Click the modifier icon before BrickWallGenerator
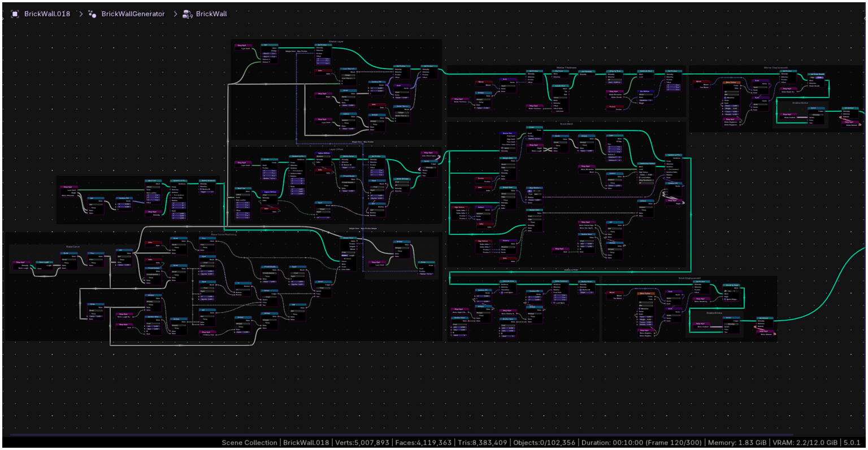Image resolution: width=868 pixels, height=450 pixels. 92,14
